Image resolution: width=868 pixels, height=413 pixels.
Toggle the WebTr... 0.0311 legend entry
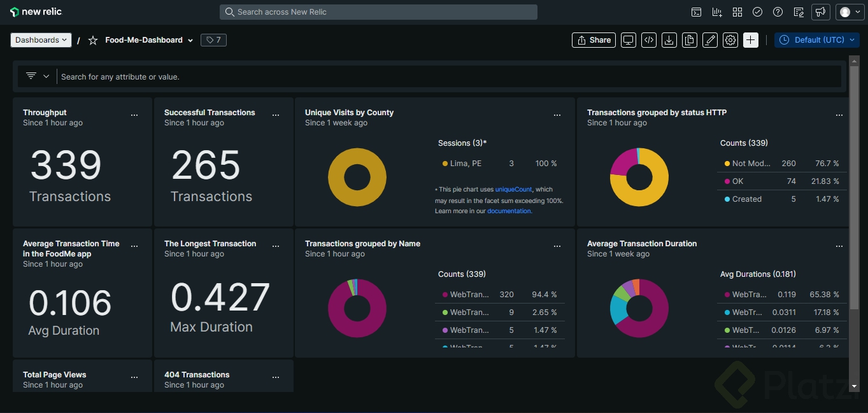tap(783, 312)
